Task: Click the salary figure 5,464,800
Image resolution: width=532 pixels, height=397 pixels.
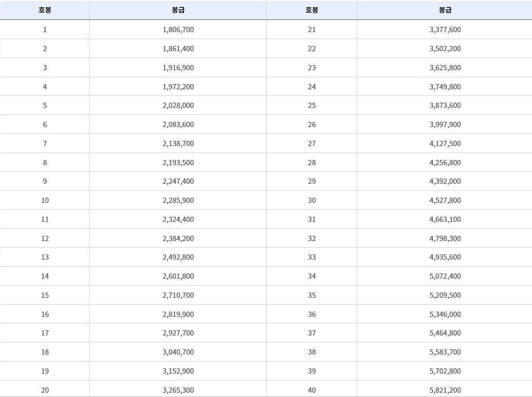Action: pos(445,333)
